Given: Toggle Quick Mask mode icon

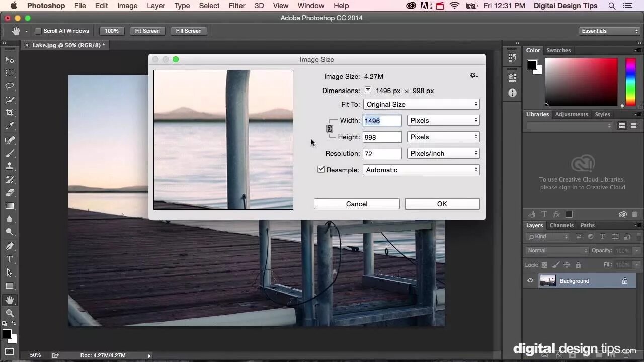Looking at the screenshot, I should pos(10,351).
